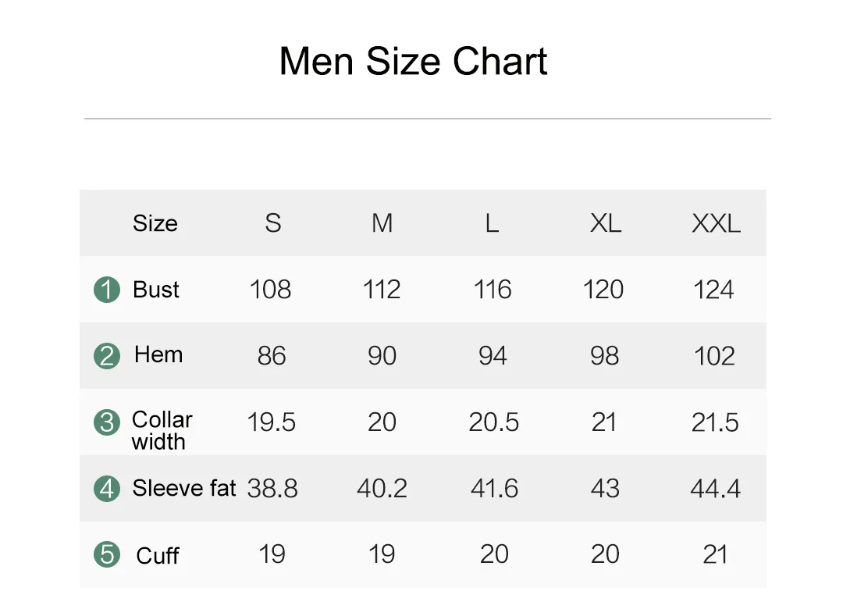The width and height of the screenshot is (843, 616).
Task: Select the M size column header
Action: (382, 223)
